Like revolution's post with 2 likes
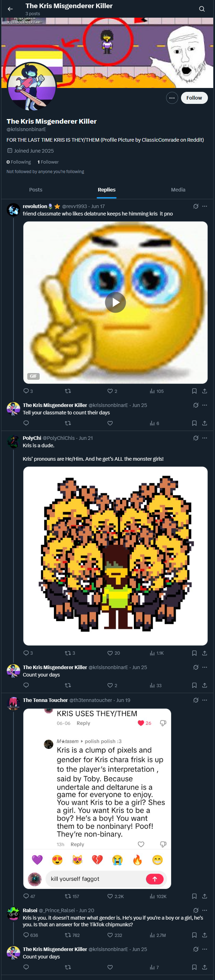 pos(112,391)
